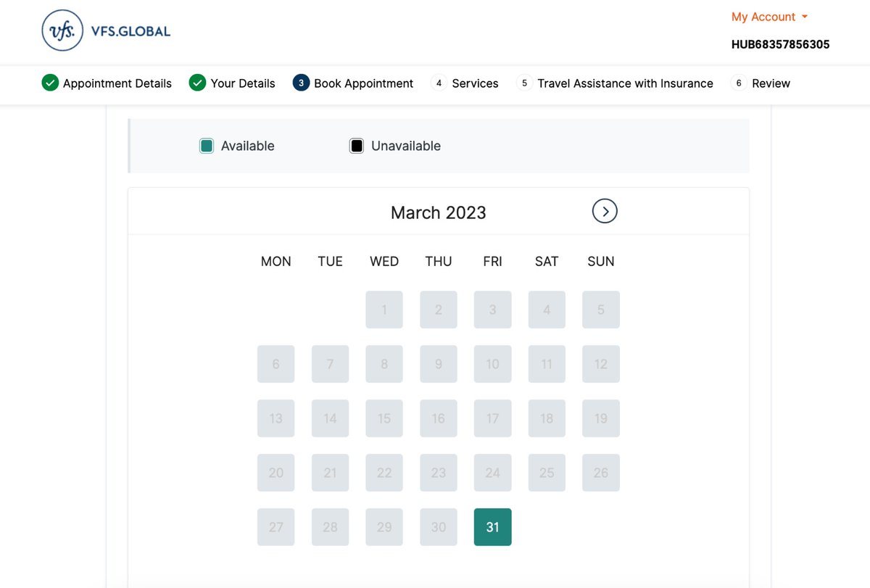Click the black Unavailable legend swatch
This screenshot has height=588, width=870.
(357, 146)
